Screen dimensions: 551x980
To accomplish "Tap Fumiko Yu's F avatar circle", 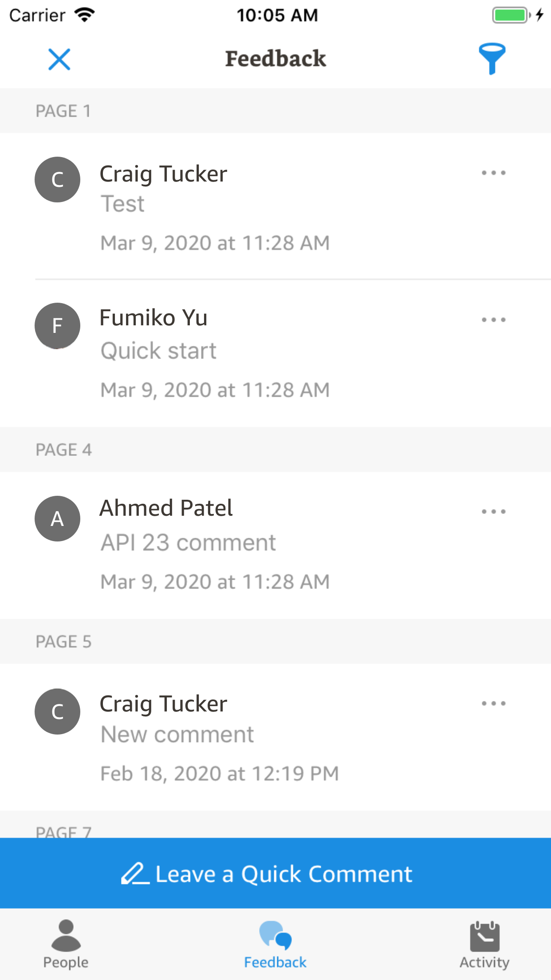I will (57, 326).
